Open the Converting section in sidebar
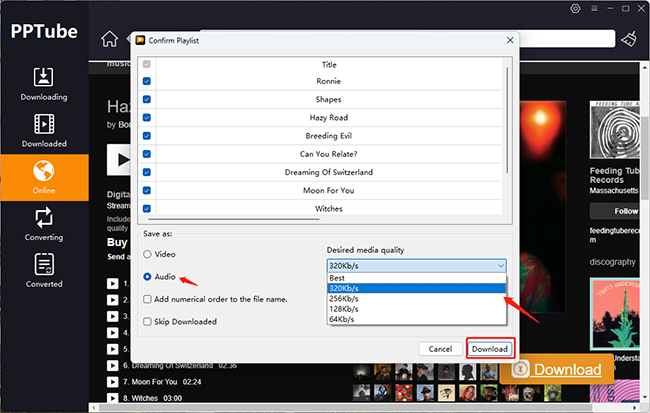The width and height of the screenshot is (650, 413). point(44,224)
